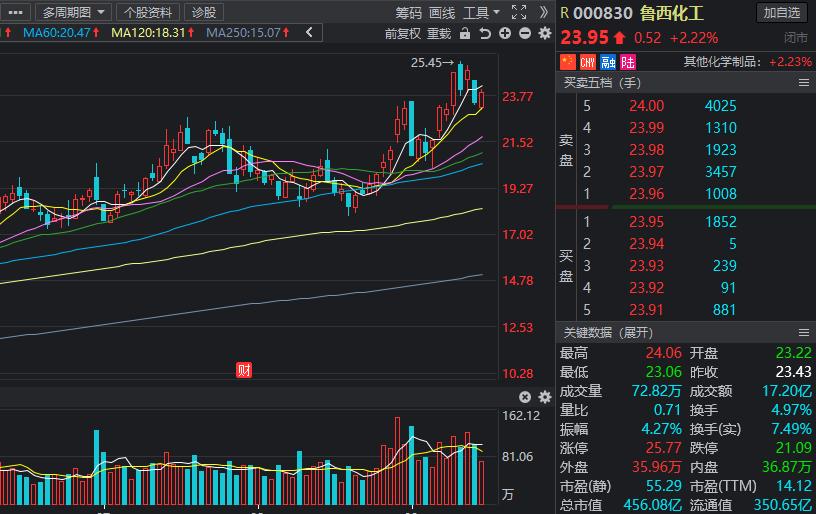Click the double chevron icon at top right of chart
The height and width of the screenshot is (514, 816).
(544, 12)
